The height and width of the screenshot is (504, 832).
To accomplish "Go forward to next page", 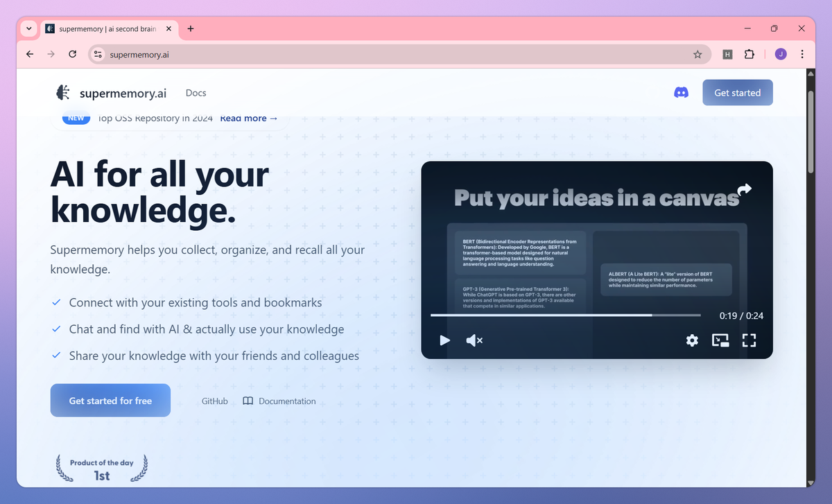I will pyautogui.click(x=51, y=54).
